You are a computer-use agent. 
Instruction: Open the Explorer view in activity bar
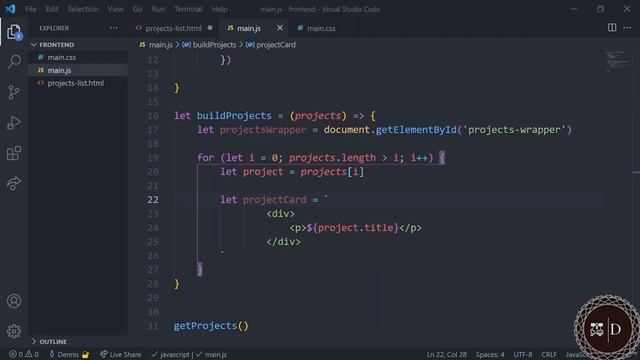click(x=14, y=32)
